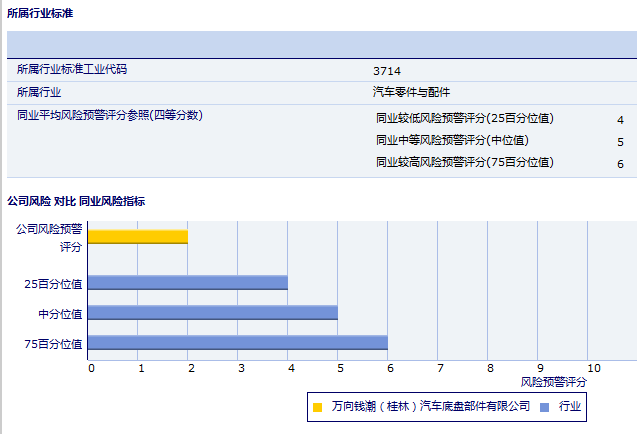Click the 公司风险 对比 同业风险指标 heading
This screenshot has width=644, height=434.
pyautogui.click(x=76, y=201)
